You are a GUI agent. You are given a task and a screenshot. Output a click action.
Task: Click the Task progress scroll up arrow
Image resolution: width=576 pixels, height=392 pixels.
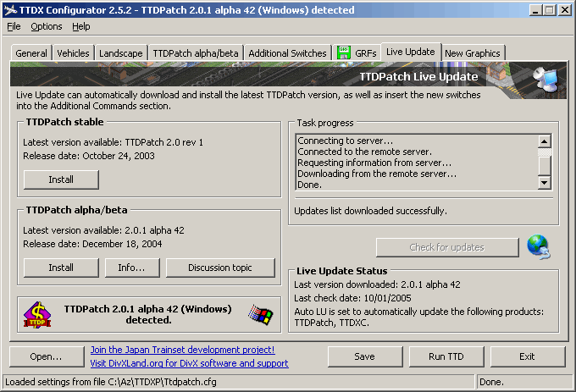pos(544,141)
